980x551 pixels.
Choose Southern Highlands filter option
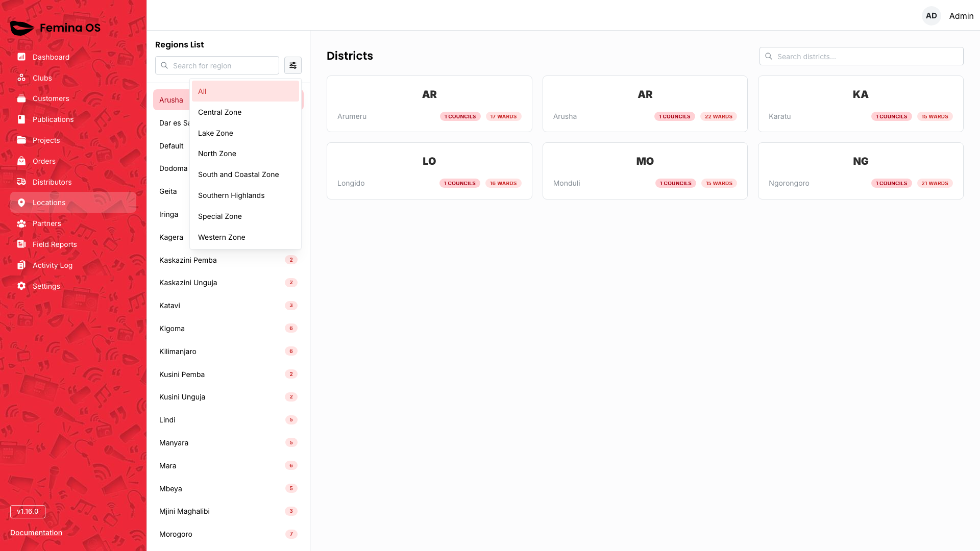pyautogui.click(x=246, y=195)
